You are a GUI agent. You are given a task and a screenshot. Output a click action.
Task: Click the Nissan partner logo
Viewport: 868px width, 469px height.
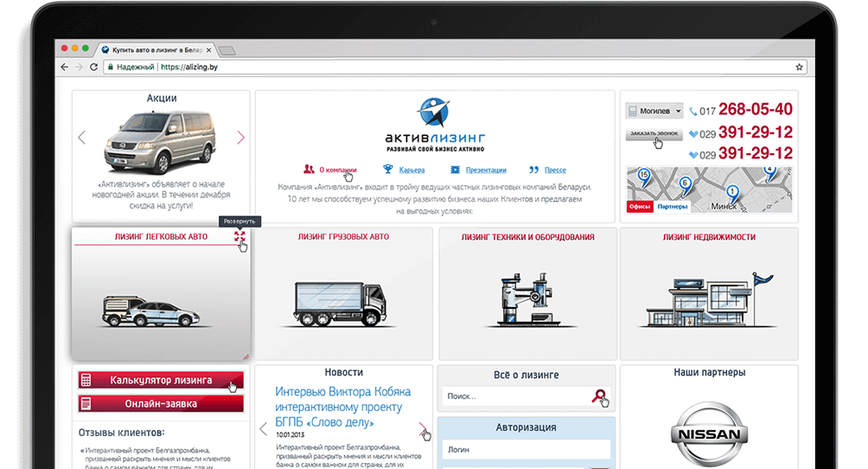[x=709, y=434]
